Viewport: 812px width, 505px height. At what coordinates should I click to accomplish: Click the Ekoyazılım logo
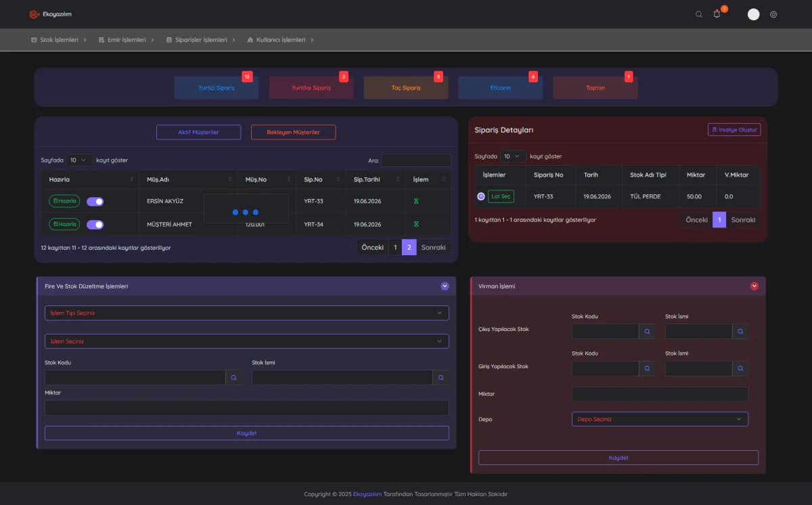51,14
